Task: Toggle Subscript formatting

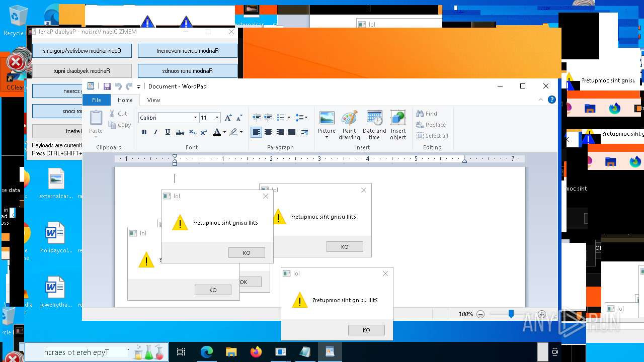Action: pos(192,132)
